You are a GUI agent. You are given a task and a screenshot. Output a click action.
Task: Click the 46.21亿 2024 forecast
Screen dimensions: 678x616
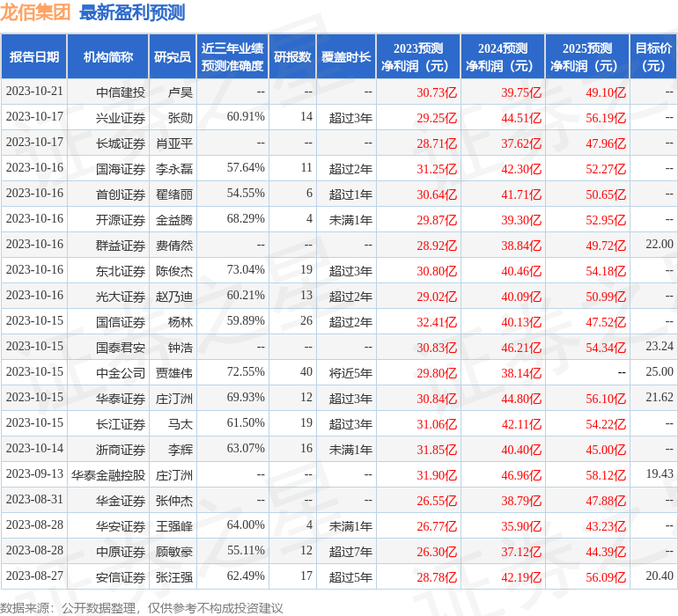[521, 347]
